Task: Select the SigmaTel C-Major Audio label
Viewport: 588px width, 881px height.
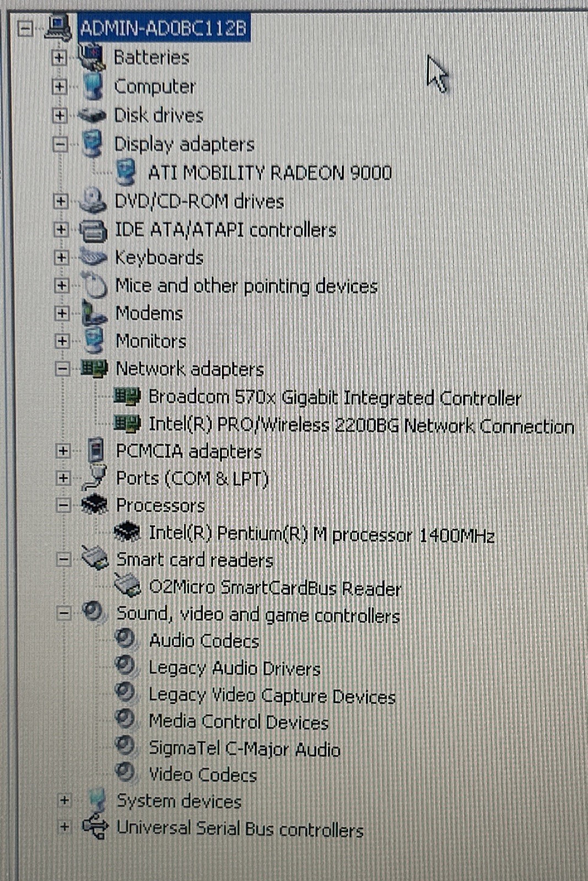Action: [244, 749]
